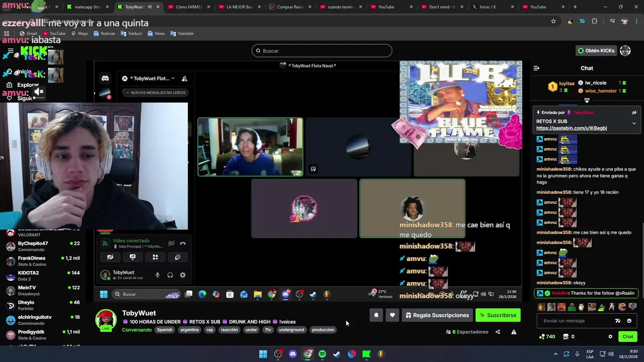Open the emoji picker in chat
The height and width of the screenshot is (362, 644).
[x=629, y=321]
